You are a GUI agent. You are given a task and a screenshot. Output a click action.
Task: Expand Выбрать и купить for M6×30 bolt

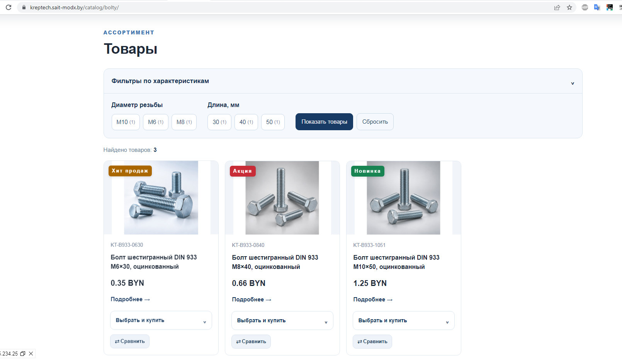[x=161, y=320]
